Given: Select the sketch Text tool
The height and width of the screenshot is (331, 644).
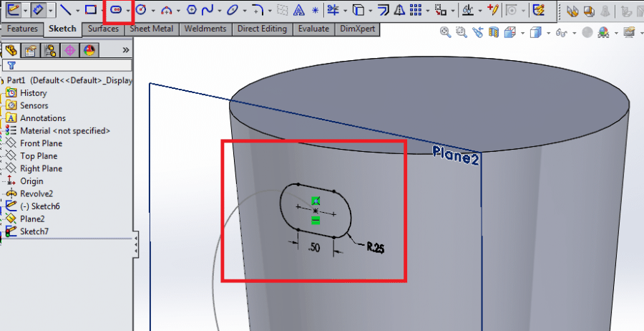Looking at the screenshot, I should [299, 10].
